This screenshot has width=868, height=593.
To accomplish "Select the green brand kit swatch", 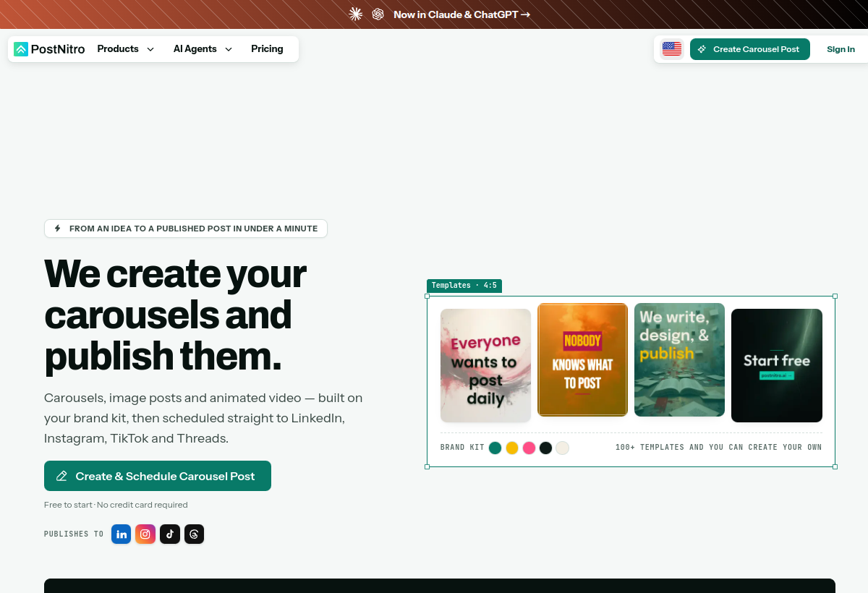I will point(495,448).
